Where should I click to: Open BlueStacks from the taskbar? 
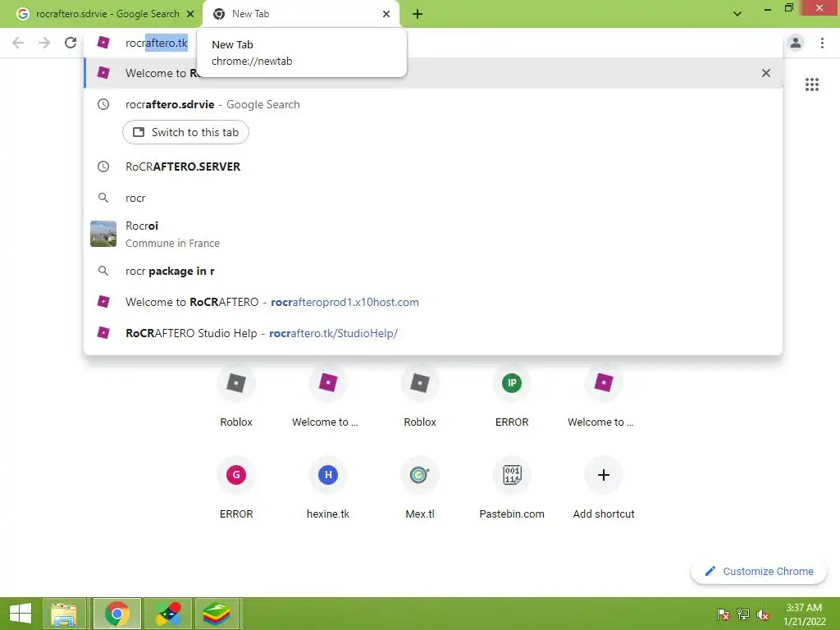pyautogui.click(x=217, y=614)
